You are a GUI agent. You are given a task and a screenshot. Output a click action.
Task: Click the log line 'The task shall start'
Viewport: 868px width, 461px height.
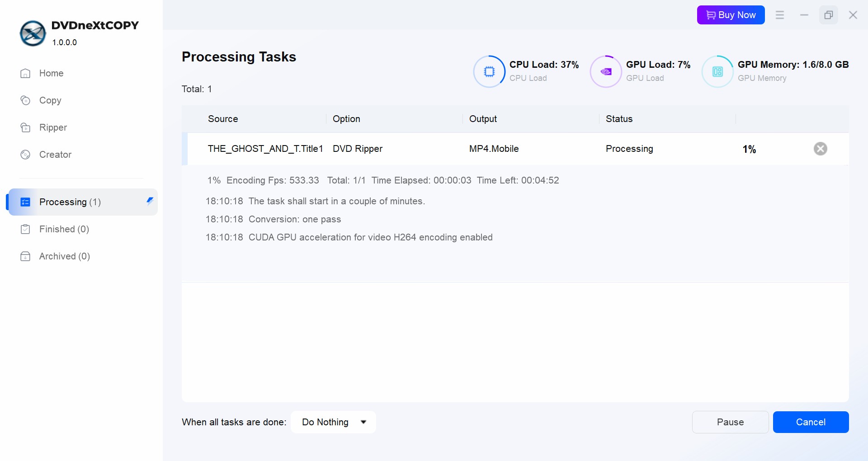point(315,201)
